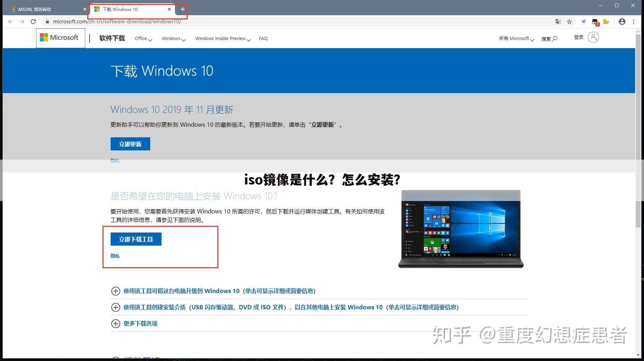The image size is (644, 361).
Task: Open 隐私 link under 立即下载工具
Action: pyautogui.click(x=115, y=256)
